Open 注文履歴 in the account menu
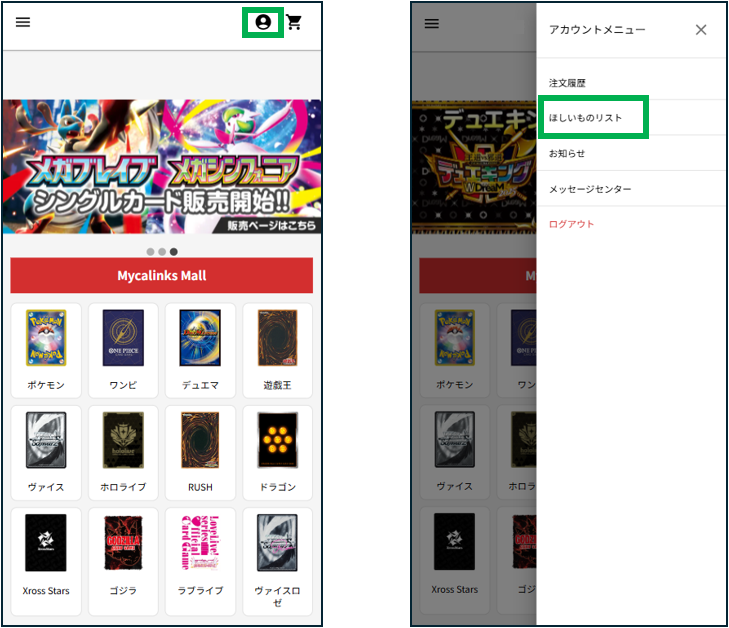The image size is (729, 628). pyautogui.click(x=570, y=82)
